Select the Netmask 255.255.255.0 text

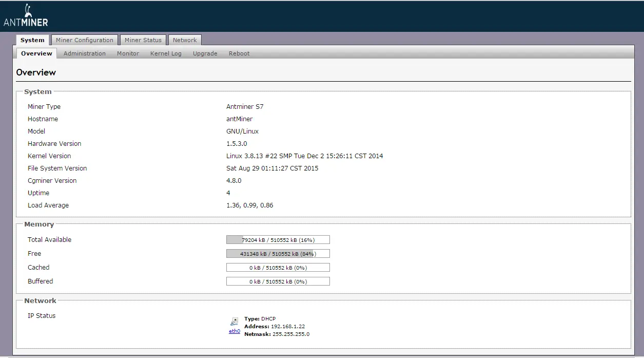pyautogui.click(x=277, y=334)
